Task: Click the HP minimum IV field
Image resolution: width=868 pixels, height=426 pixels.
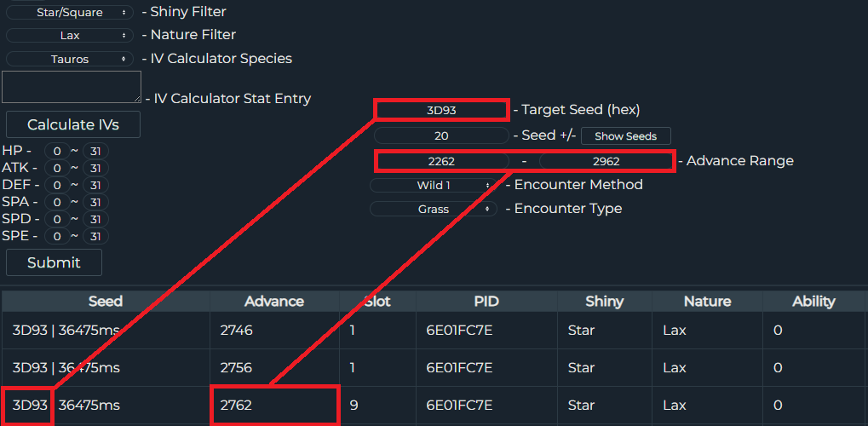Action: point(57,151)
